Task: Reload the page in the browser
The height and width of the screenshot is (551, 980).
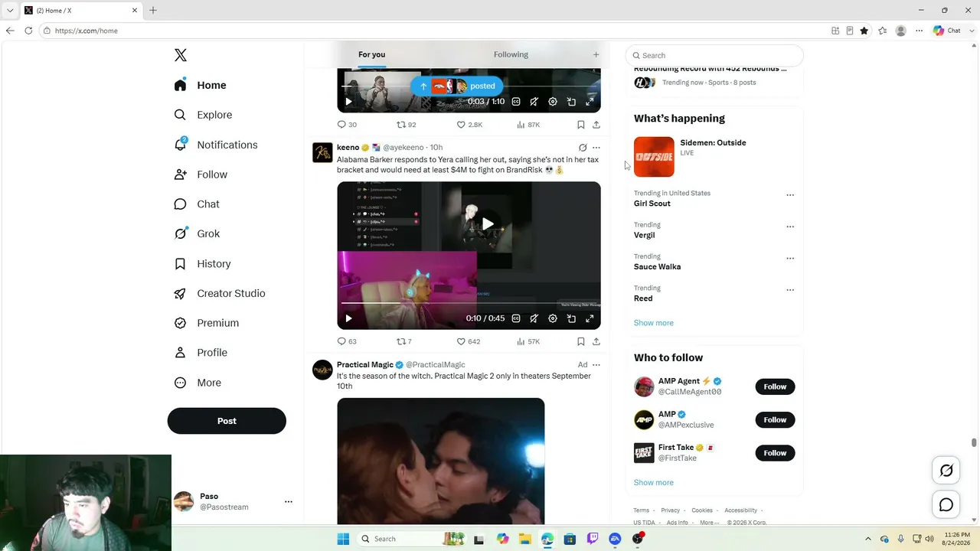Action: point(28,31)
